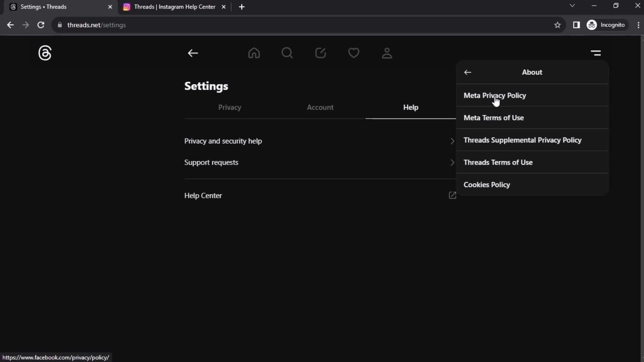
Task: Navigate forward in browser history
Action: pyautogui.click(x=25, y=25)
